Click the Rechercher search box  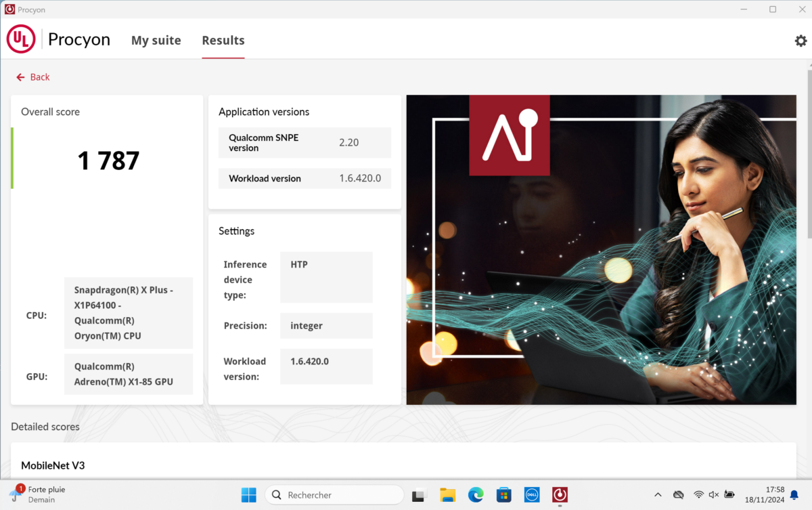tap(334, 495)
